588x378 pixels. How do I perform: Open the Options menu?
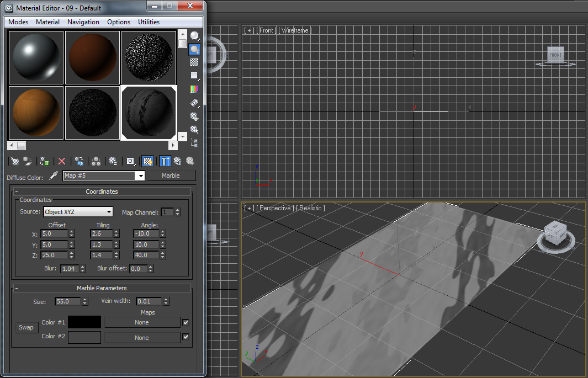click(x=119, y=22)
